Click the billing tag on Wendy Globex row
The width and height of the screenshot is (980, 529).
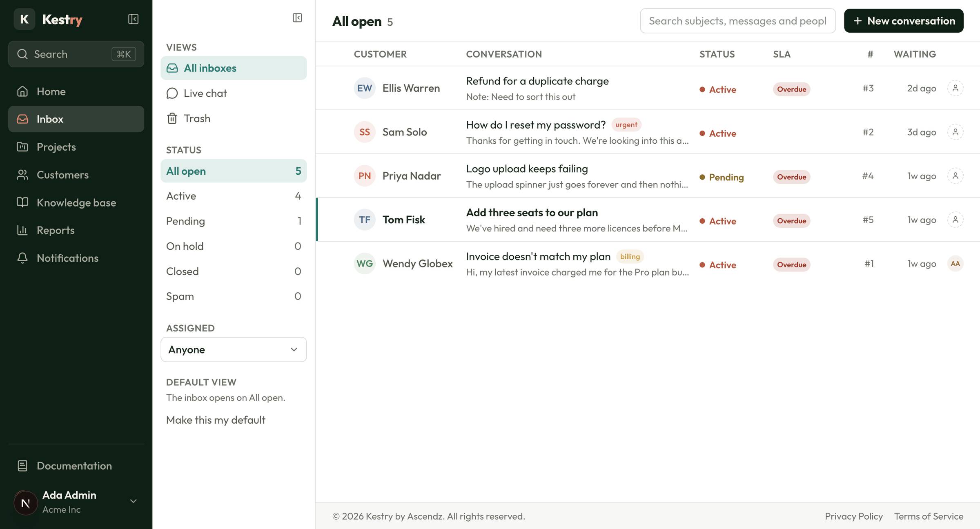630,256
